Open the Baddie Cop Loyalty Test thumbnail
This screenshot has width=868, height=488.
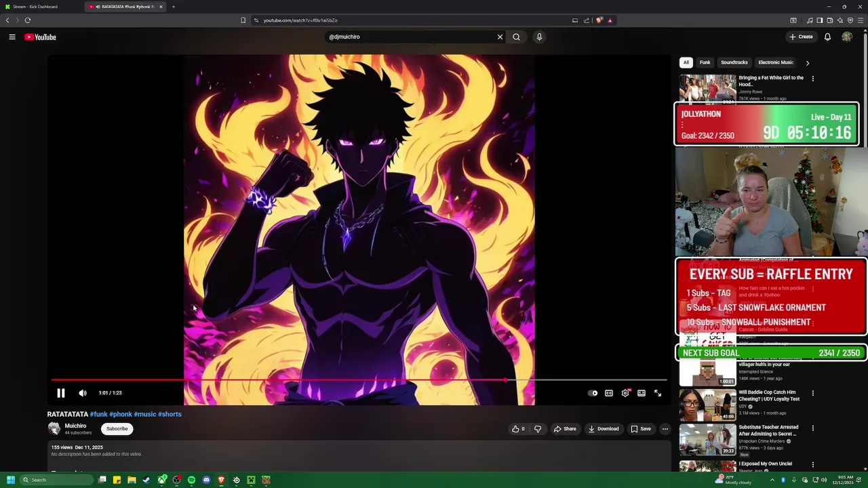coord(707,405)
